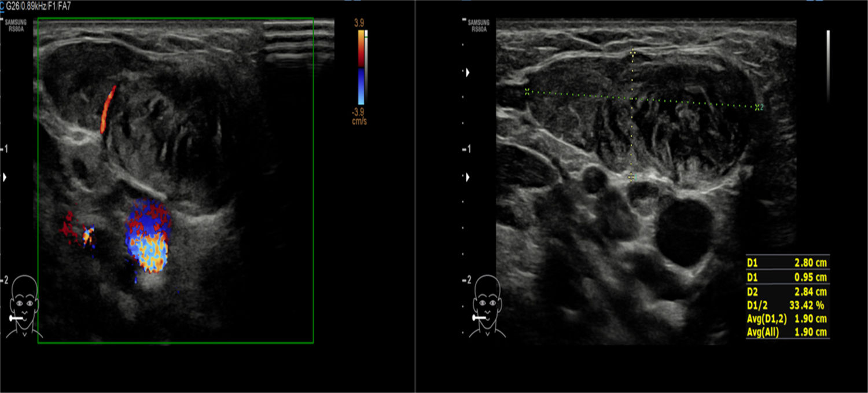
Task: Select the D1 2.80 cm measurement row
Action: (788, 263)
